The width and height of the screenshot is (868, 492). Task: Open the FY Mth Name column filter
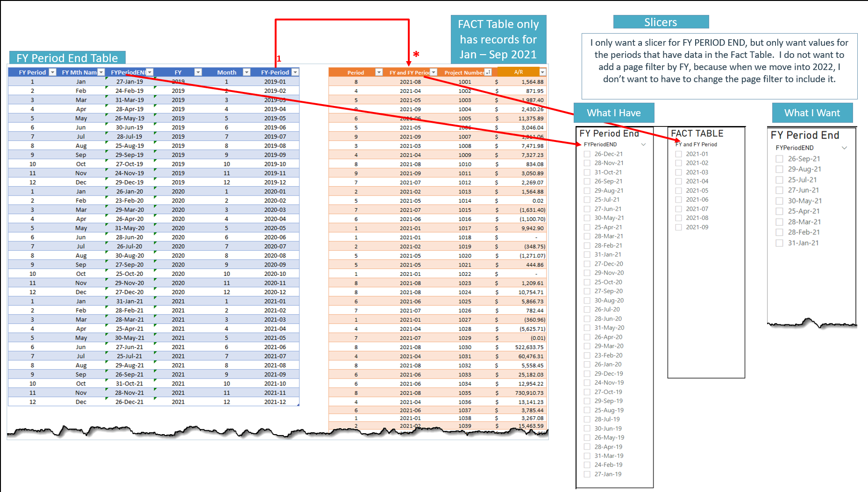point(101,72)
